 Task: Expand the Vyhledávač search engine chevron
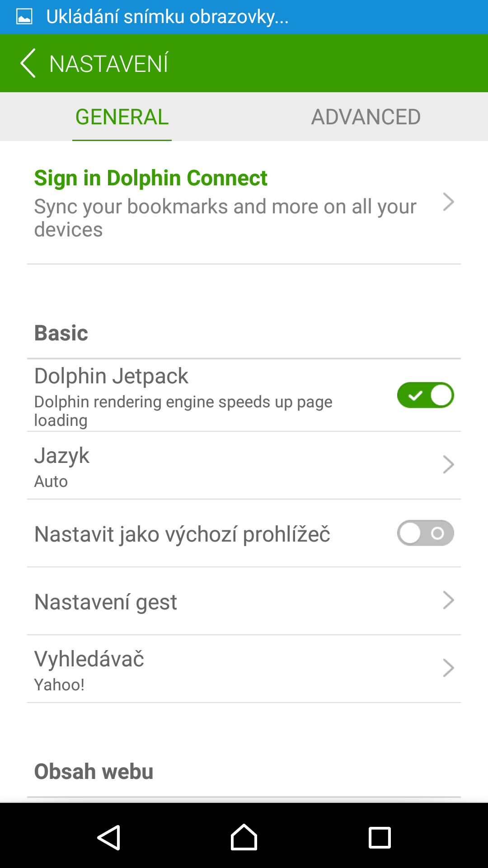[x=448, y=668]
